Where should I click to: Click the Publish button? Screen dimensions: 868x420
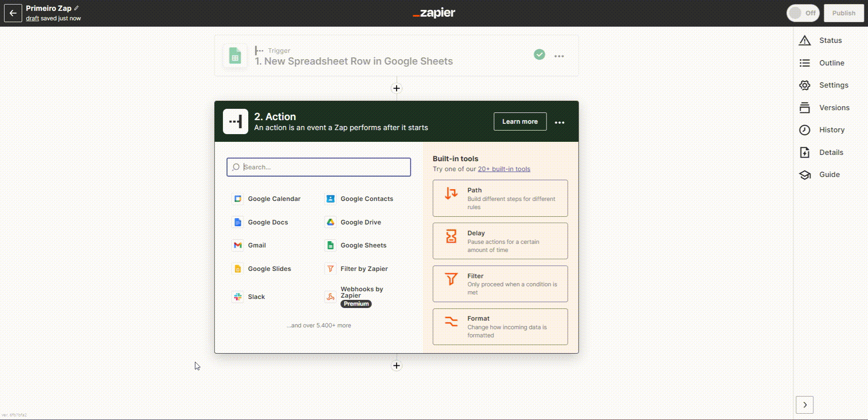[x=844, y=13]
